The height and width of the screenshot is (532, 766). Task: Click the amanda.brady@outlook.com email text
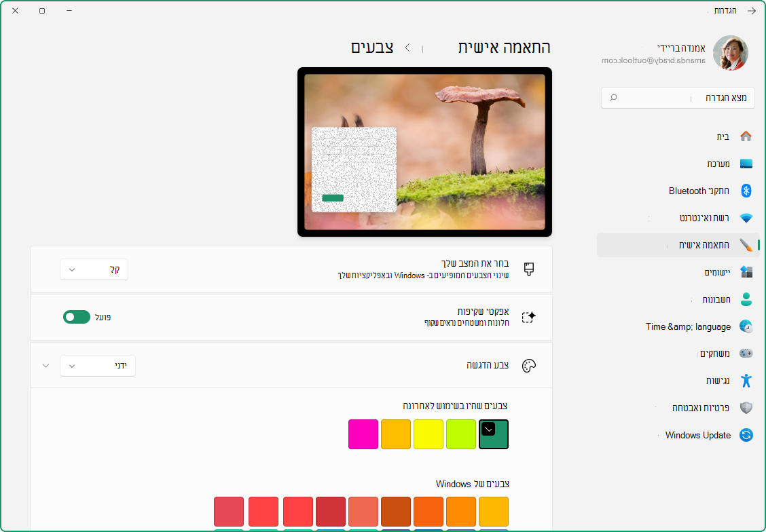[x=654, y=61]
